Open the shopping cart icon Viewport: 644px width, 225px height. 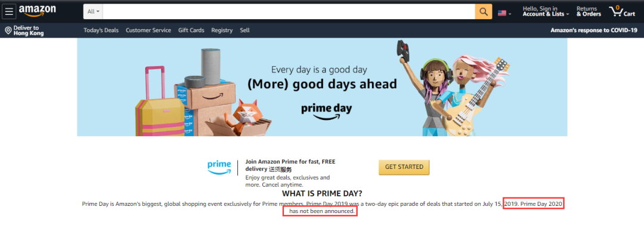tap(622, 11)
